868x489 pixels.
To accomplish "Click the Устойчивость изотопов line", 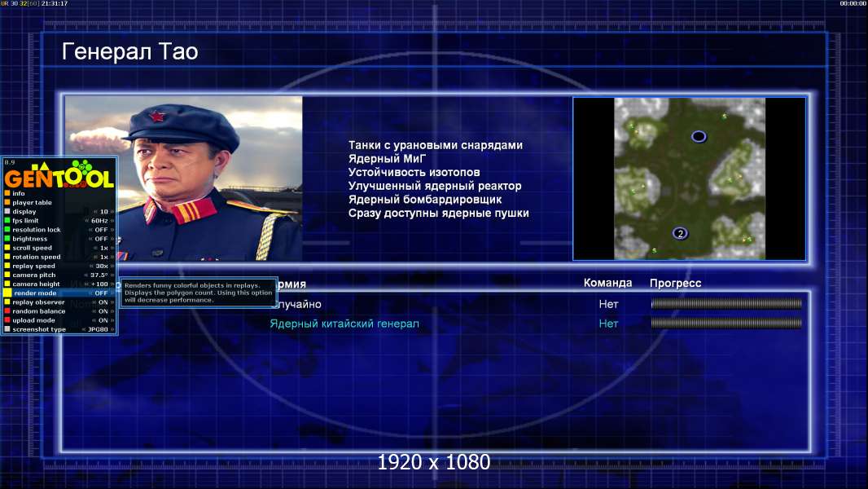I will click(x=414, y=172).
